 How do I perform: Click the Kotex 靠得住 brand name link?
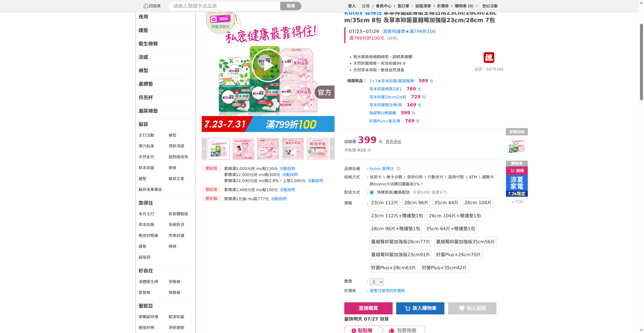382,169
